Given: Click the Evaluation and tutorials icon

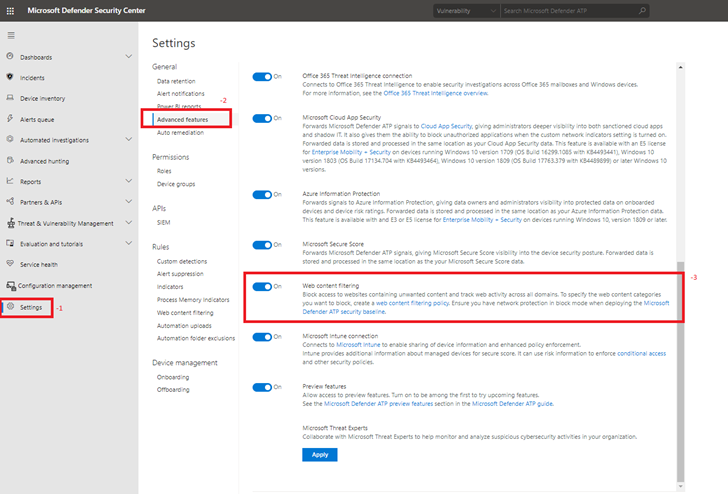Looking at the screenshot, I should [10, 243].
